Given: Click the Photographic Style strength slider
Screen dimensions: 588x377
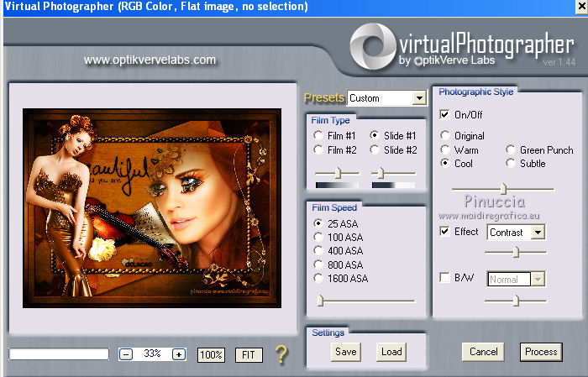Looking at the screenshot, I should (x=504, y=188).
